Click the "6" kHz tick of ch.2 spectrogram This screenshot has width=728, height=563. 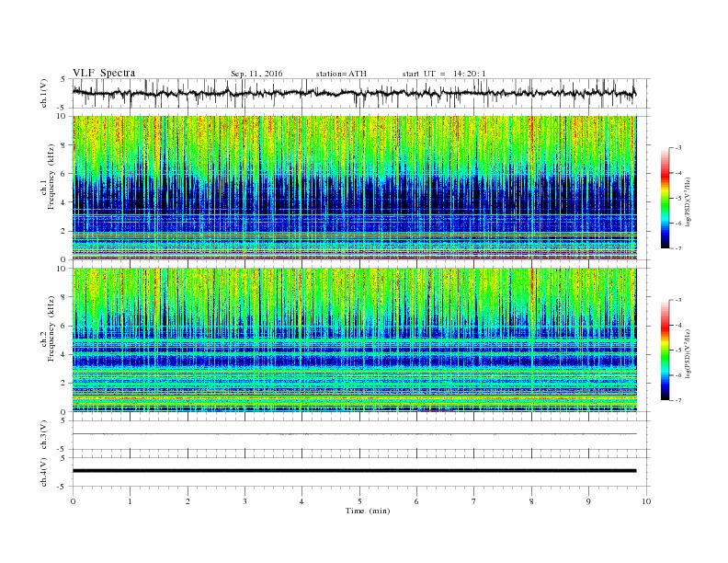[x=64, y=326]
